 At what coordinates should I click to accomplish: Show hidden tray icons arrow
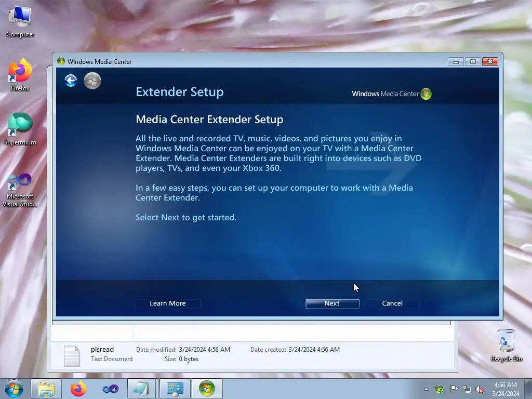[x=426, y=389]
